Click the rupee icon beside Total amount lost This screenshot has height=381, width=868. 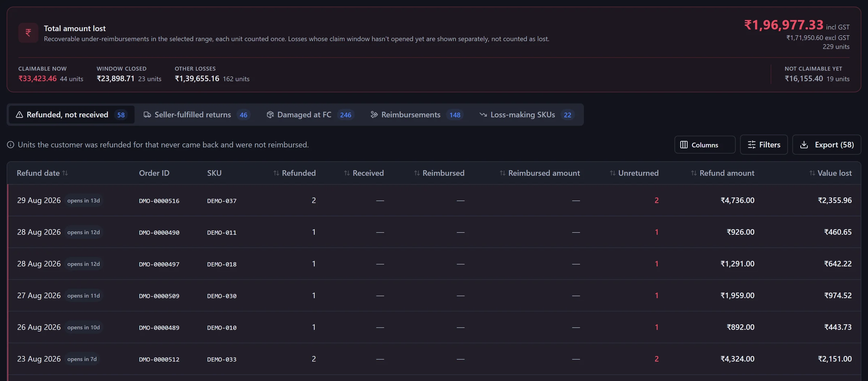tap(28, 33)
